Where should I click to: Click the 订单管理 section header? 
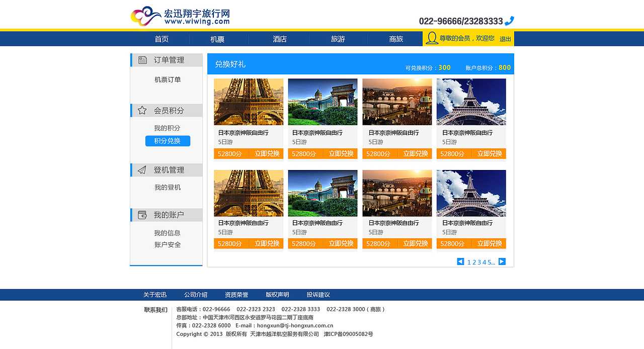point(167,60)
